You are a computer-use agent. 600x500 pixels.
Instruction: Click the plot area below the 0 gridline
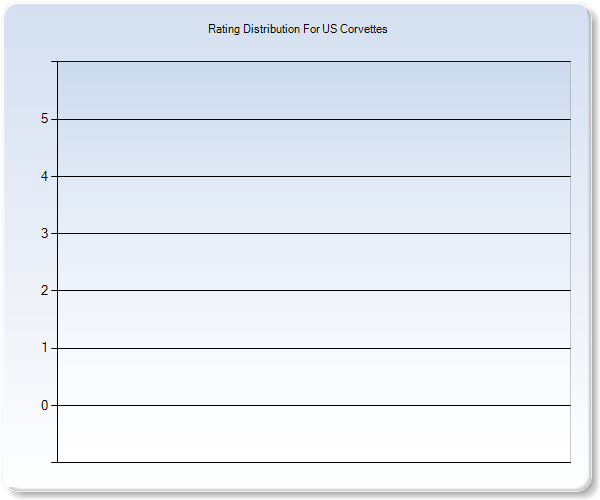[x=313, y=434]
